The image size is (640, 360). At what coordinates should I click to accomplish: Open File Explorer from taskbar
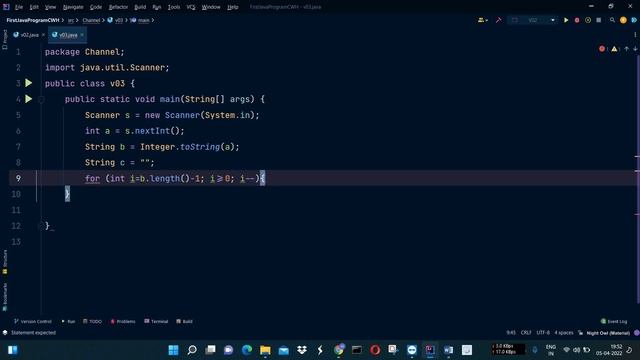pyautogui.click(x=265, y=350)
